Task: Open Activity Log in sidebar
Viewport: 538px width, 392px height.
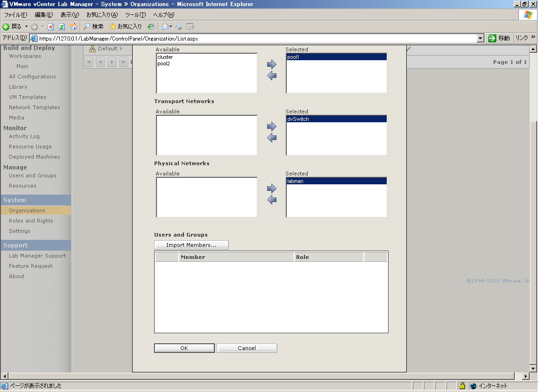Action: click(24, 136)
